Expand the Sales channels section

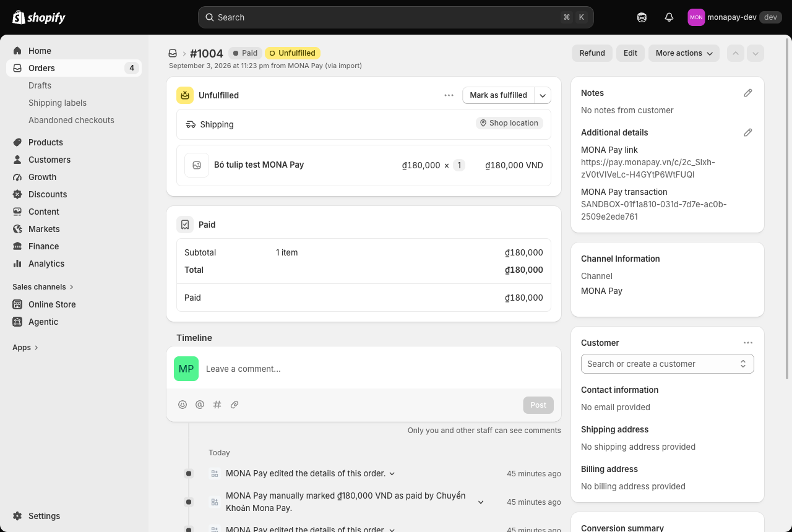43,287
